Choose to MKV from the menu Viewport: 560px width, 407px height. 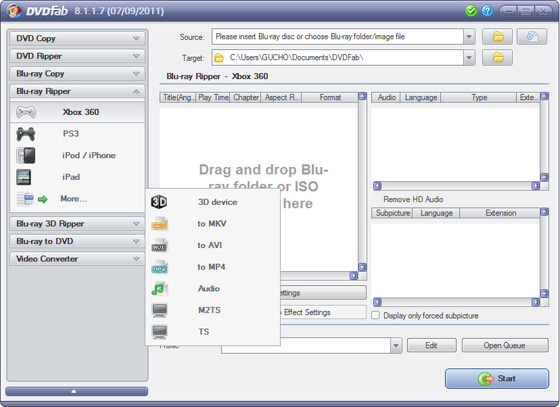[x=212, y=224]
